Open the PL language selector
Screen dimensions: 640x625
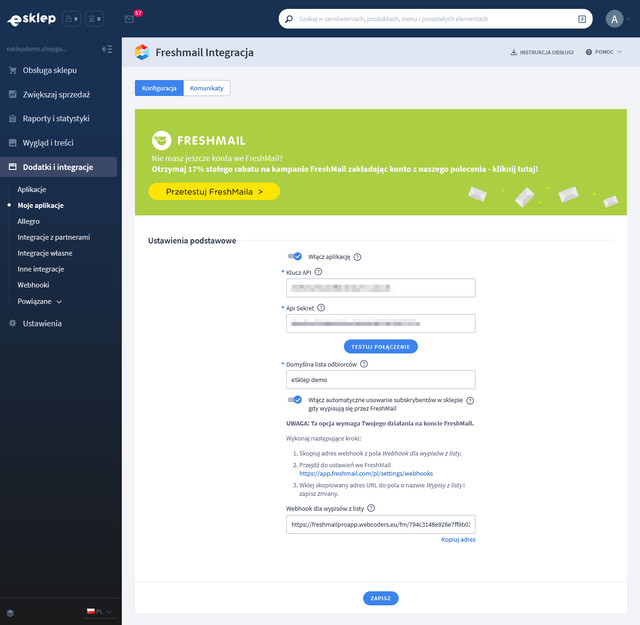coord(99,612)
